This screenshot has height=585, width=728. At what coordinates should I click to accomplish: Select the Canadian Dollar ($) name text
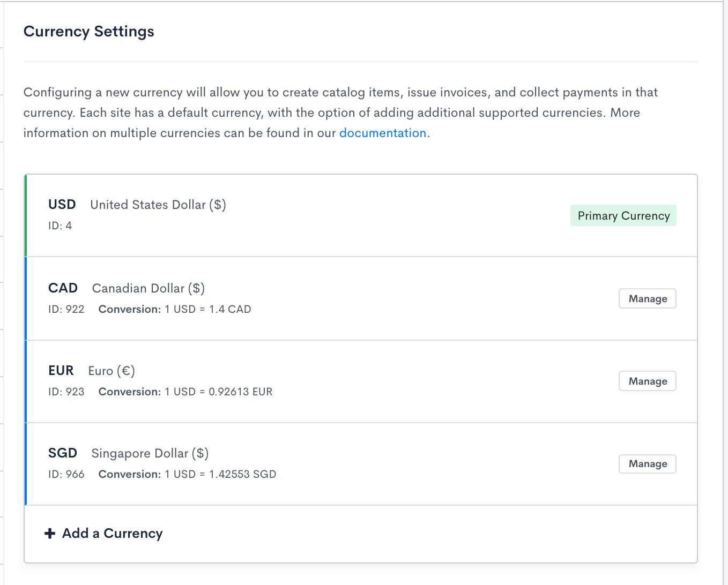point(148,288)
